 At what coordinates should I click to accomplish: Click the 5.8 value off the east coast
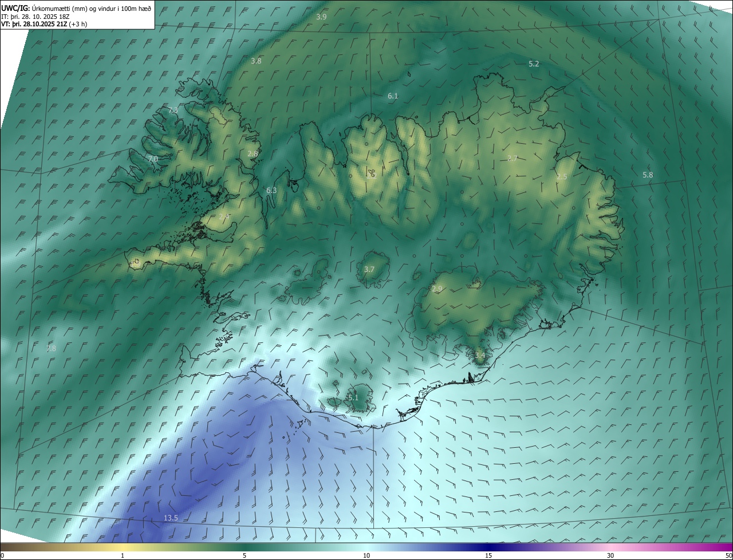point(648,175)
